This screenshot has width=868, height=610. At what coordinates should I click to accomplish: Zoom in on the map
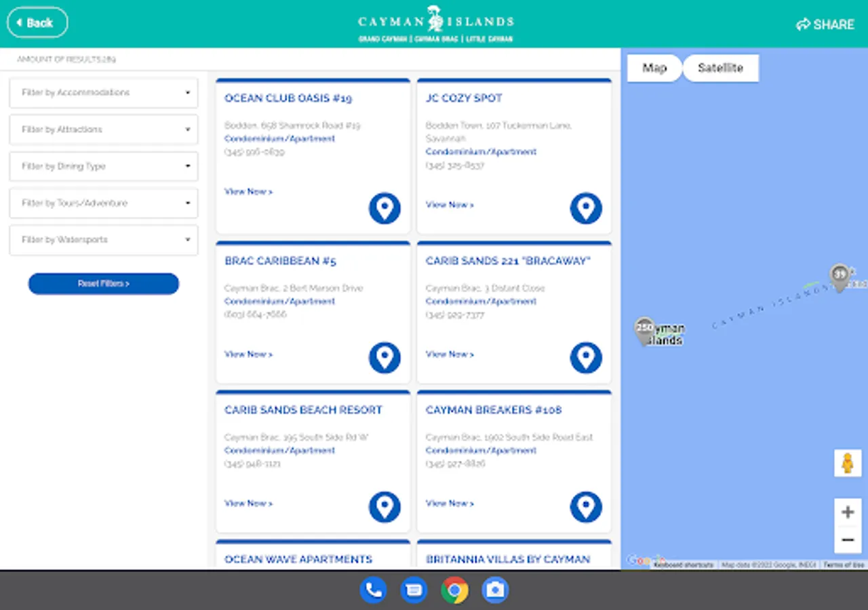click(848, 512)
